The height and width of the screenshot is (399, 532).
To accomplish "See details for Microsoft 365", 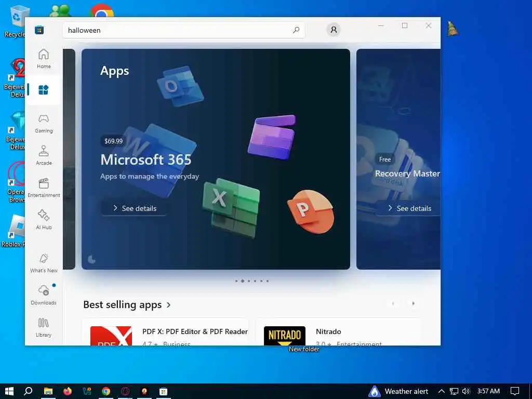I will pos(135,208).
